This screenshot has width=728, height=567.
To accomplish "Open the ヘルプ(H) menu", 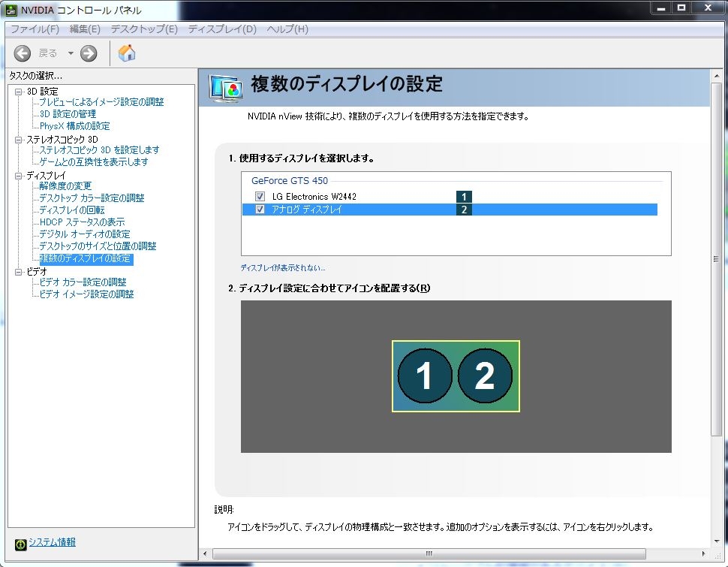I will (x=287, y=29).
